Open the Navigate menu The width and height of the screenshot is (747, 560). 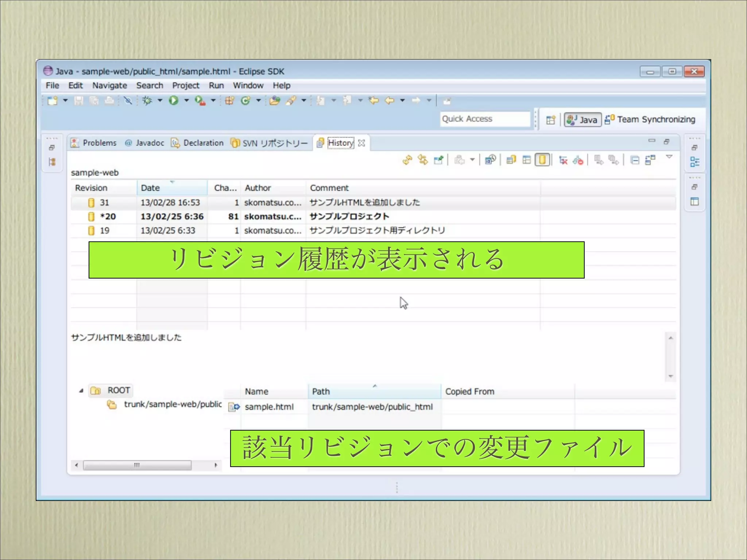[109, 86]
